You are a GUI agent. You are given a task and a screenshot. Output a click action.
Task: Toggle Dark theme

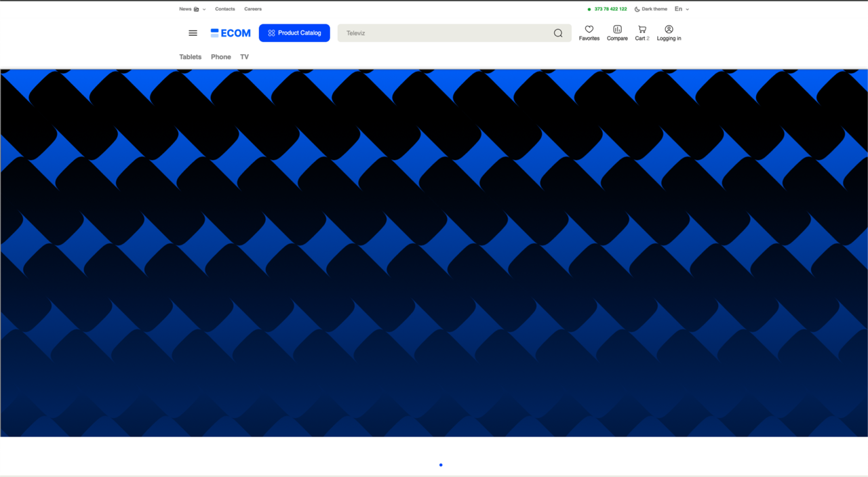tap(651, 9)
